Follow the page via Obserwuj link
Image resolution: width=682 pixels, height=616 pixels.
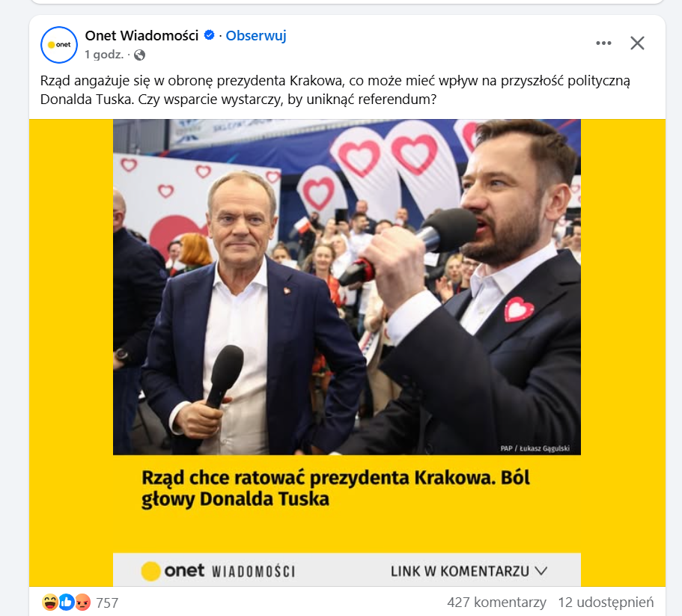click(x=256, y=36)
